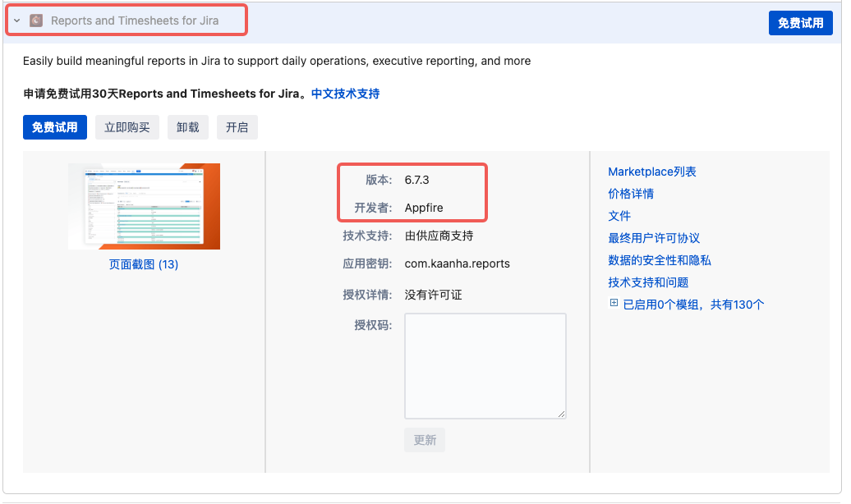
Task: Click the Reports and Timesheets for Jira title
Action: [135, 21]
